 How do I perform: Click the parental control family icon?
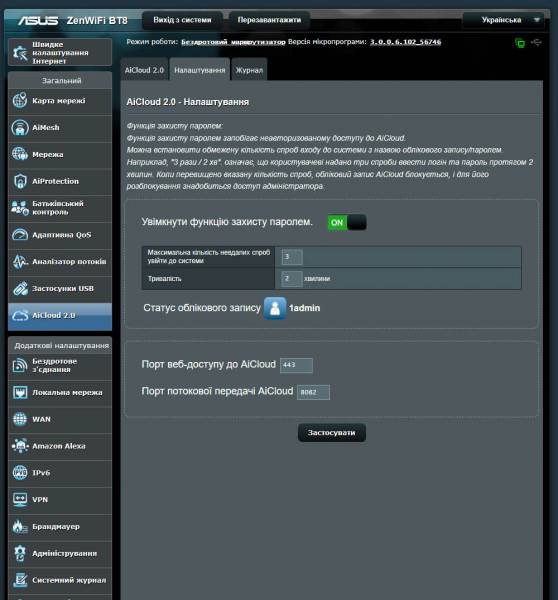tap(20, 208)
